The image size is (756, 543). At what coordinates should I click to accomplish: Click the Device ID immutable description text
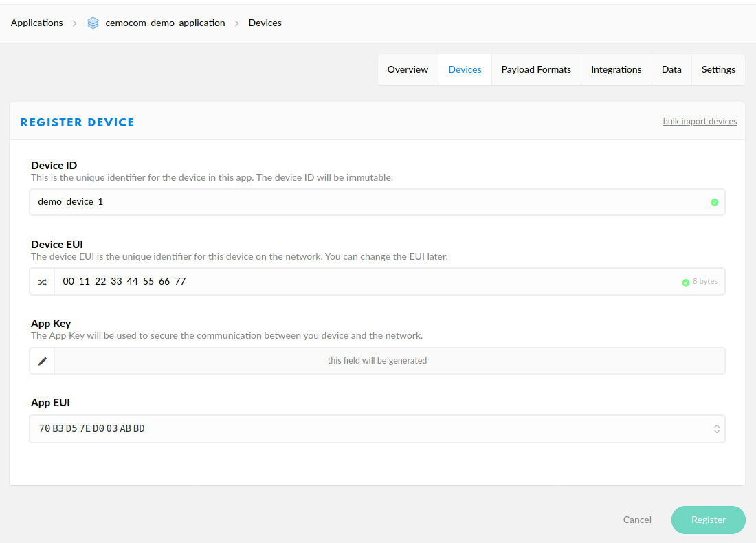212,177
